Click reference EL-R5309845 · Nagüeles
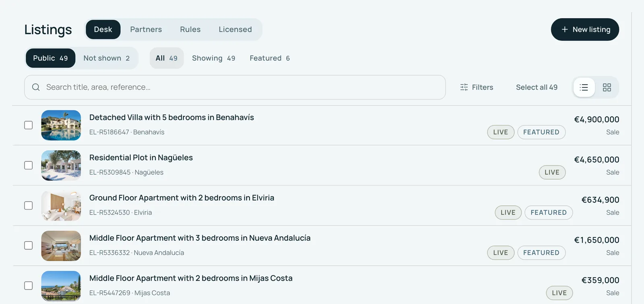 [126, 172]
